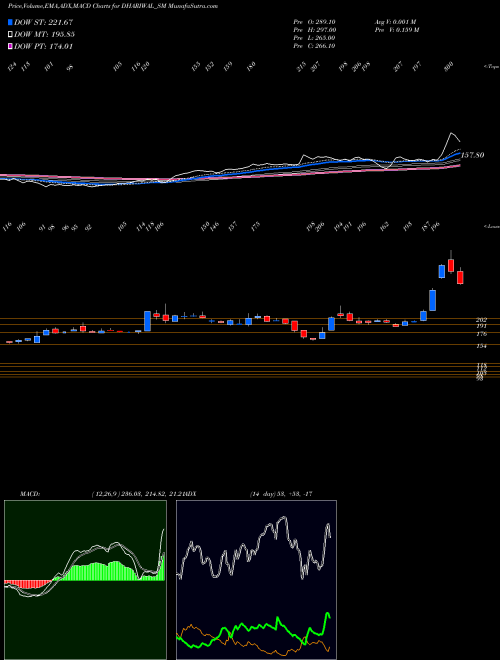Click the 'Pre V: 0.159 M' volume text
This screenshot has width=500, height=660.
coord(397,30)
